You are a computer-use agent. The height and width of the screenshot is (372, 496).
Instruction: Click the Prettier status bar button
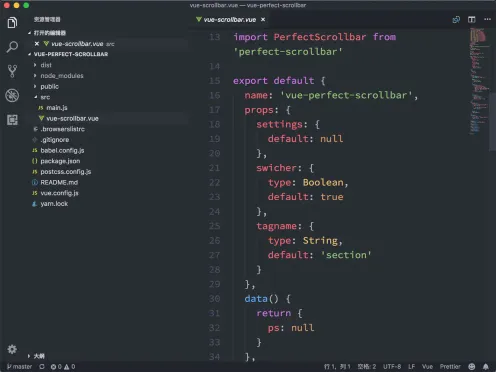450,367
